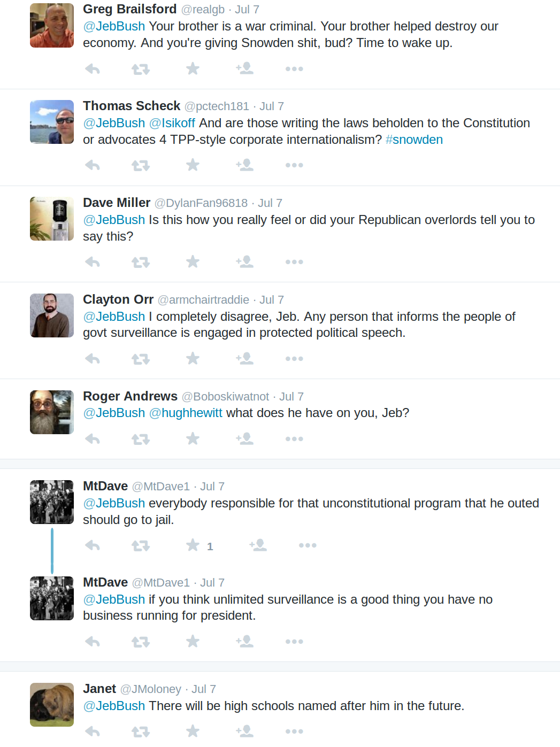Open Clayton Orr's profile name link
Image resolution: width=560 pixels, height=747 pixels.
point(118,299)
